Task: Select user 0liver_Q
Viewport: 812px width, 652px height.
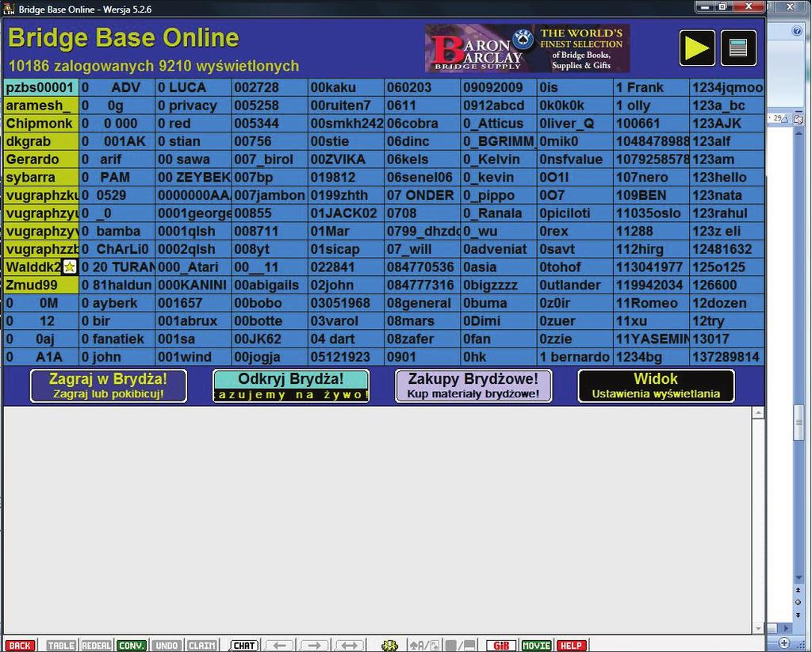Action: point(575,123)
